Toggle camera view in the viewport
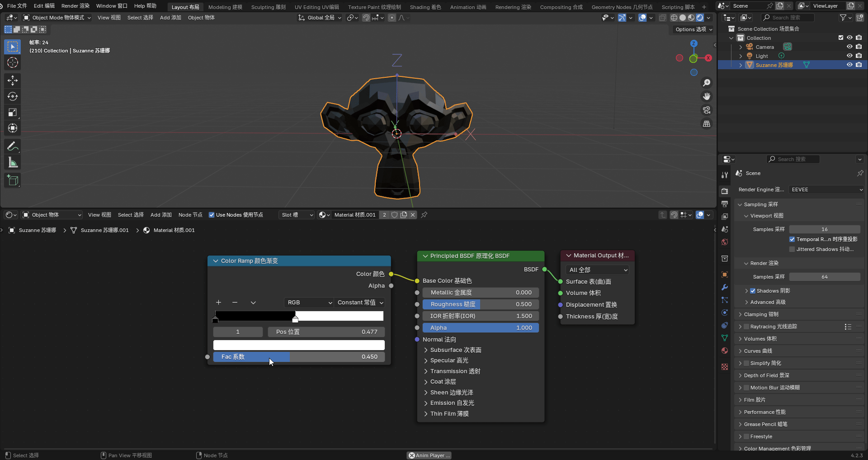The height and width of the screenshot is (460, 868). [x=706, y=110]
